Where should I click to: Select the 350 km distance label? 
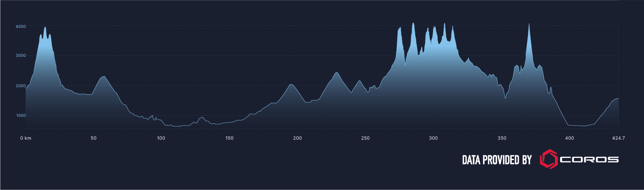[502, 138]
